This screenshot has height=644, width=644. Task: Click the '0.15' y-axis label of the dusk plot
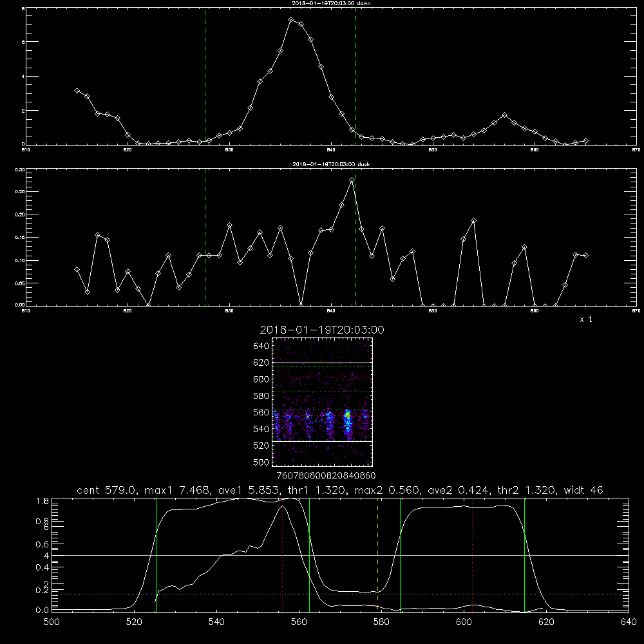coord(20,238)
